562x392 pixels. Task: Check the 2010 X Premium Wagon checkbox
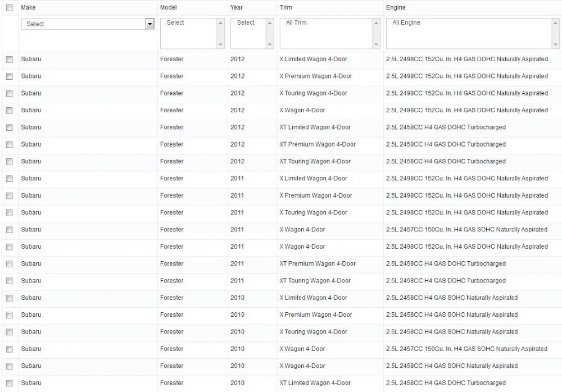10,315
